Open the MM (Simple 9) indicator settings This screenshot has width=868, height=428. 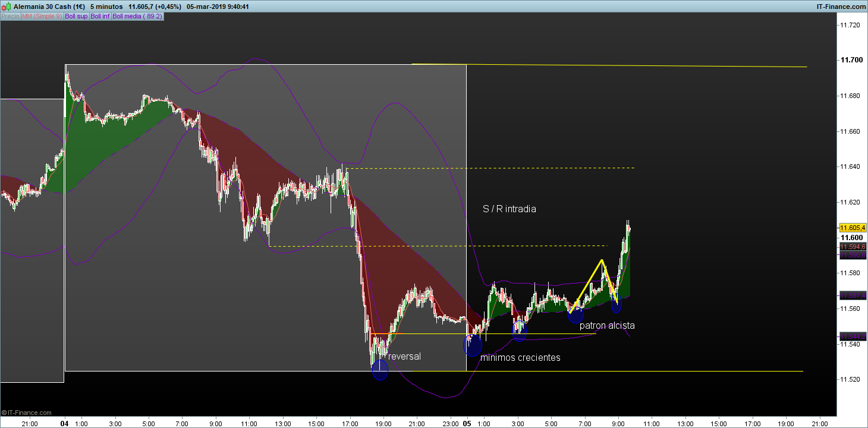(42, 16)
